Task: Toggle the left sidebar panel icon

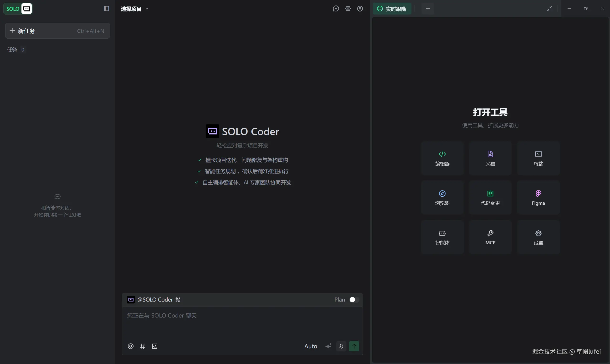Action: coord(106,9)
